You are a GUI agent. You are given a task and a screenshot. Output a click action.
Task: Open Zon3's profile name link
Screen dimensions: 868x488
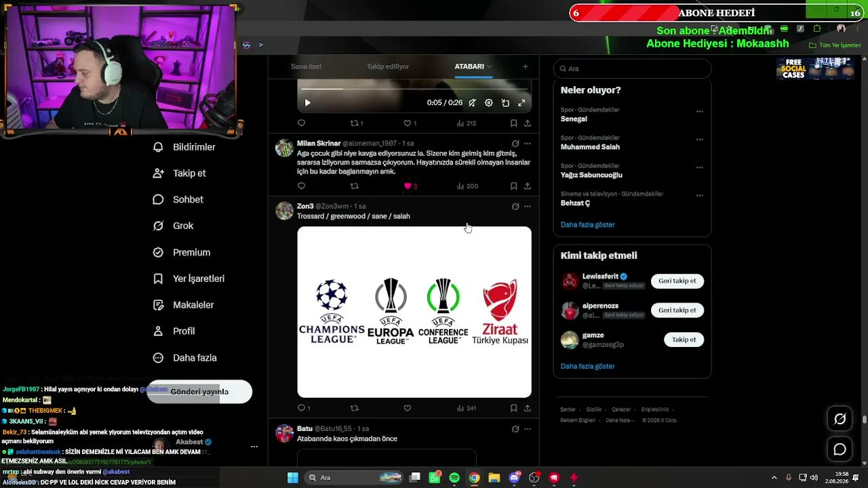305,206
